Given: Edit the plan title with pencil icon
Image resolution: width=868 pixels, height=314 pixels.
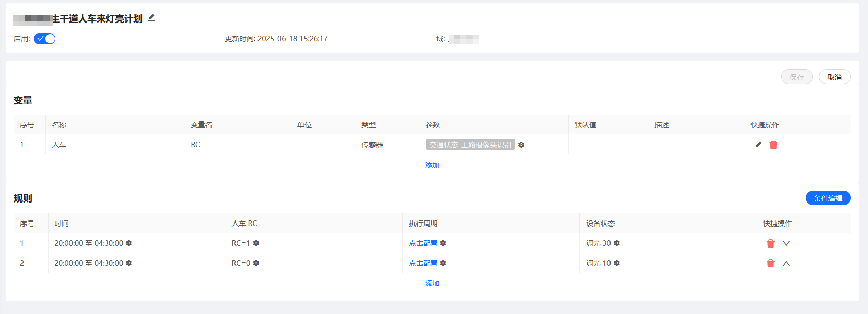Looking at the screenshot, I should pos(151,18).
